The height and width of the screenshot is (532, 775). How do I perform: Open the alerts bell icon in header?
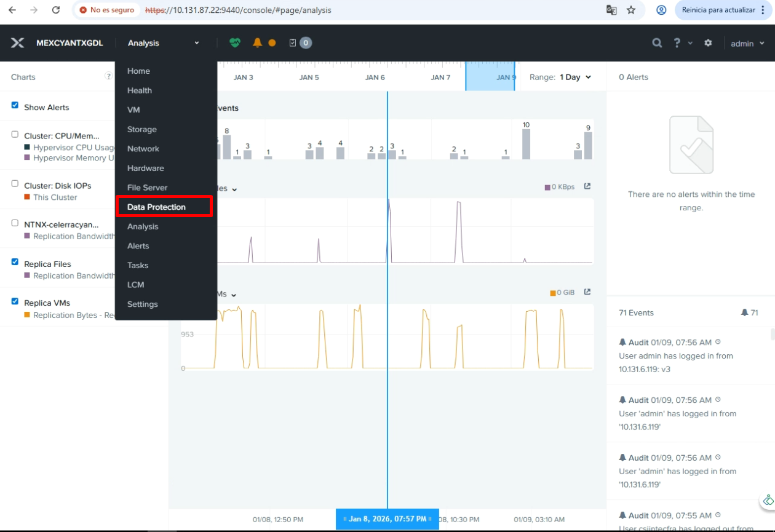click(257, 43)
